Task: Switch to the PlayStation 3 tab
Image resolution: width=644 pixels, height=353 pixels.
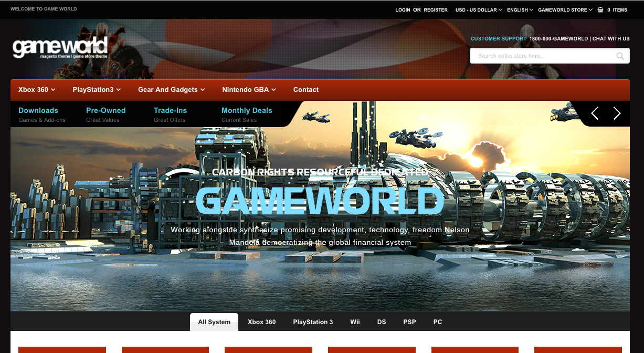Action: point(313,322)
